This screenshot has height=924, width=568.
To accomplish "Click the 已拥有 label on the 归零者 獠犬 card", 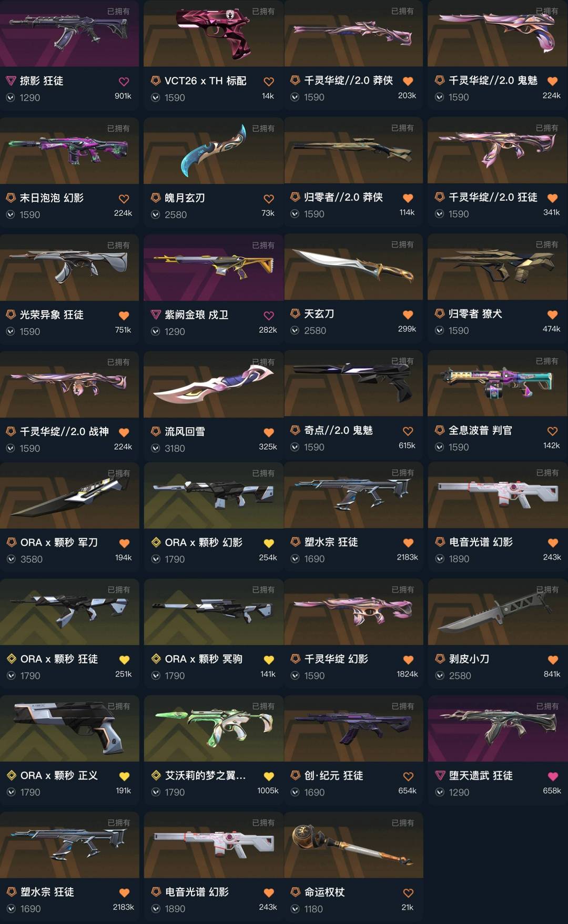I will coord(547,245).
